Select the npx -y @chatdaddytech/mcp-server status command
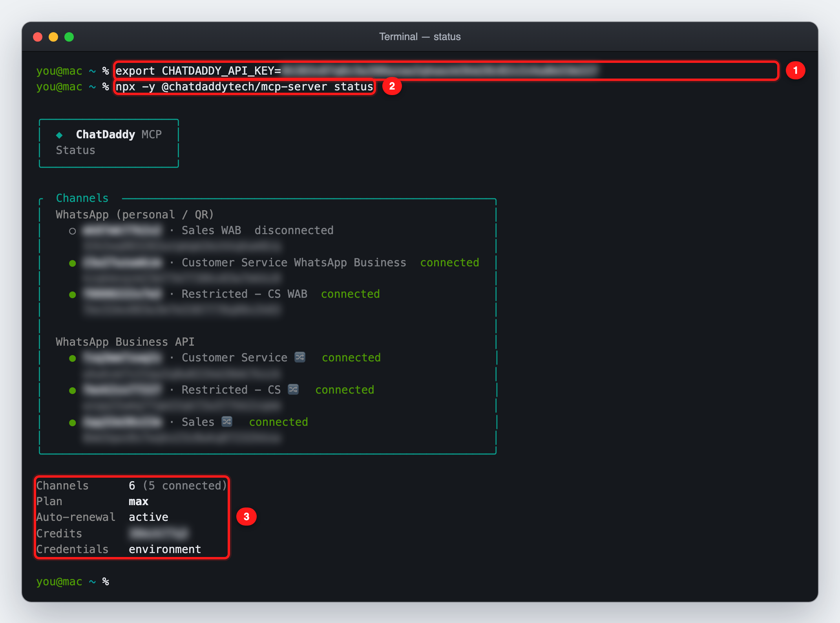The image size is (840, 623). click(x=244, y=87)
